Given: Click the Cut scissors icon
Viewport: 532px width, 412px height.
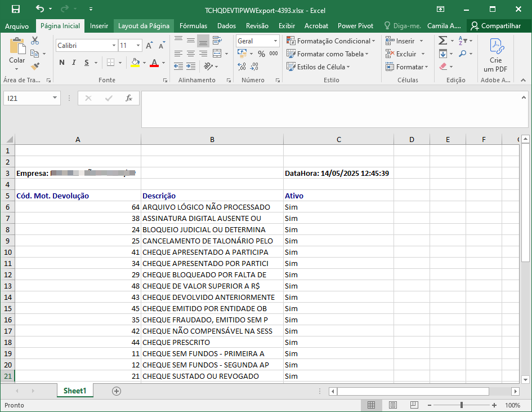Looking at the screenshot, I should (34, 41).
